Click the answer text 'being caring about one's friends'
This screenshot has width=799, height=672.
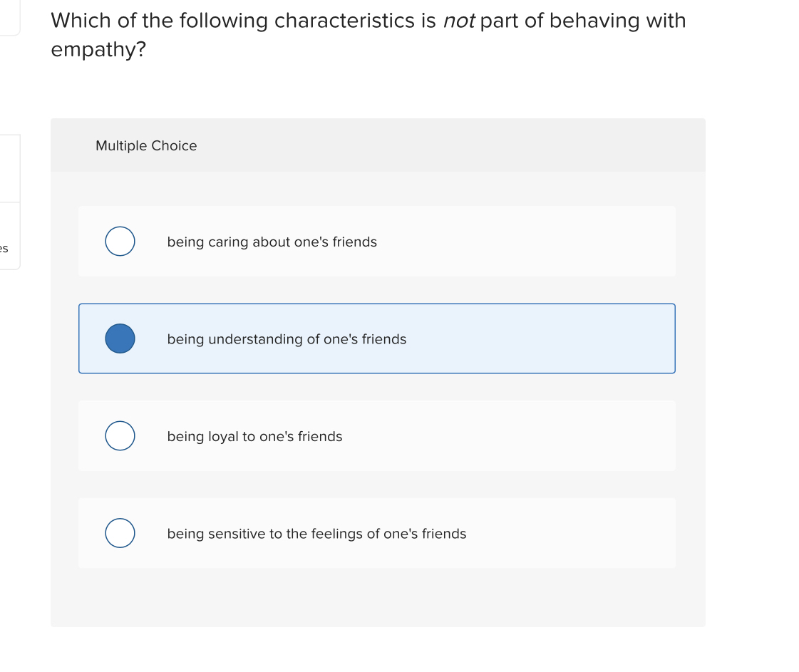click(x=272, y=242)
